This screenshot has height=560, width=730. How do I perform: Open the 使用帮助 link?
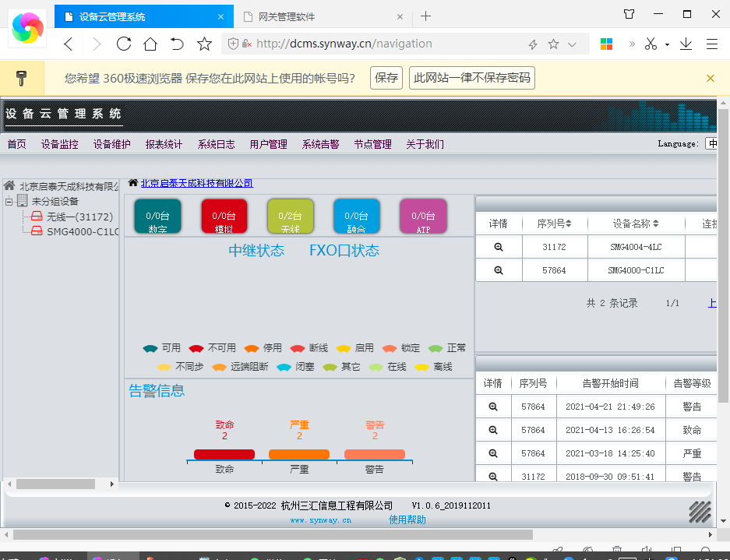[x=407, y=519]
